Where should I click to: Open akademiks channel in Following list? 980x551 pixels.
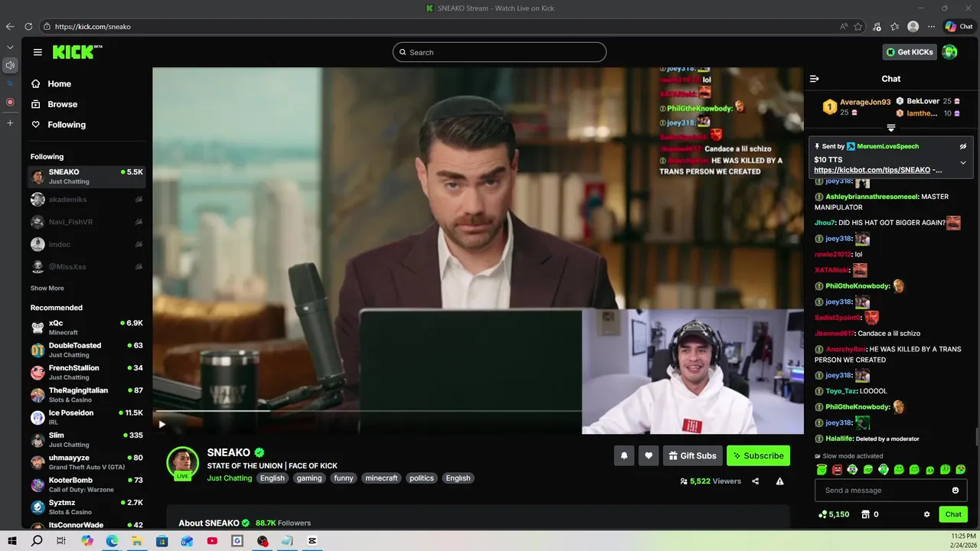pos(87,200)
